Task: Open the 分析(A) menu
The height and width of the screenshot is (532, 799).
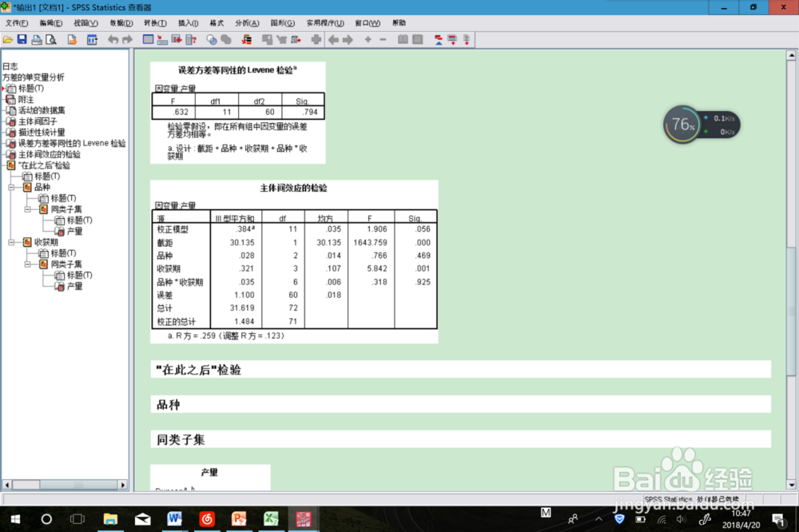Action: [248, 22]
